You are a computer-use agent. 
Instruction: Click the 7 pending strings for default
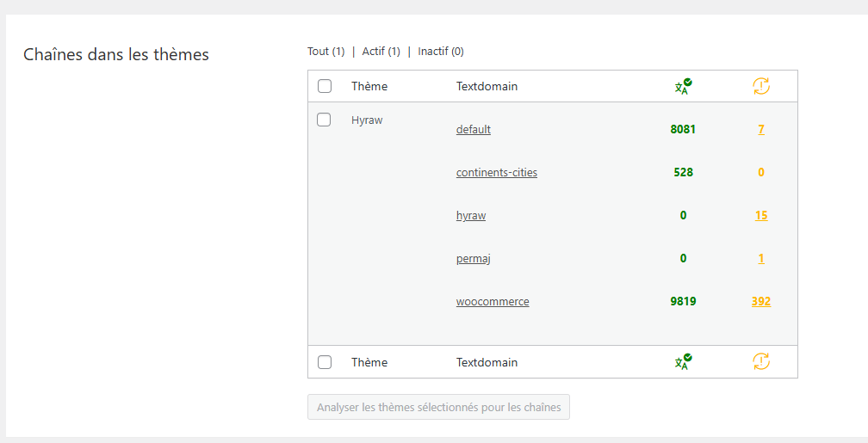tap(761, 130)
